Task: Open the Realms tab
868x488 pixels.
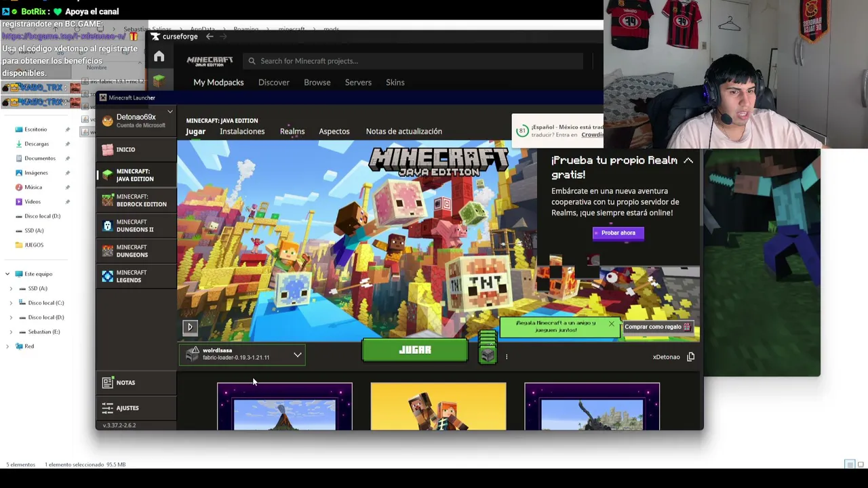Action: point(292,131)
